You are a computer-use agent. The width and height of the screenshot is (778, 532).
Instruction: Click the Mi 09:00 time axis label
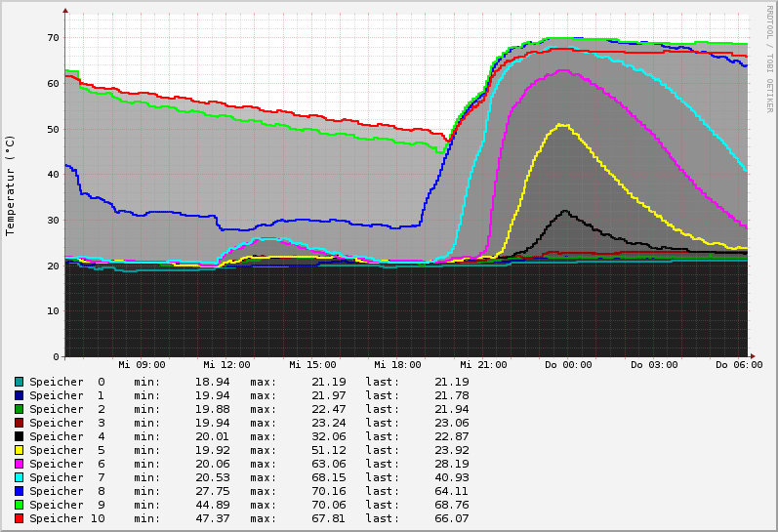(x=142, y=365)
